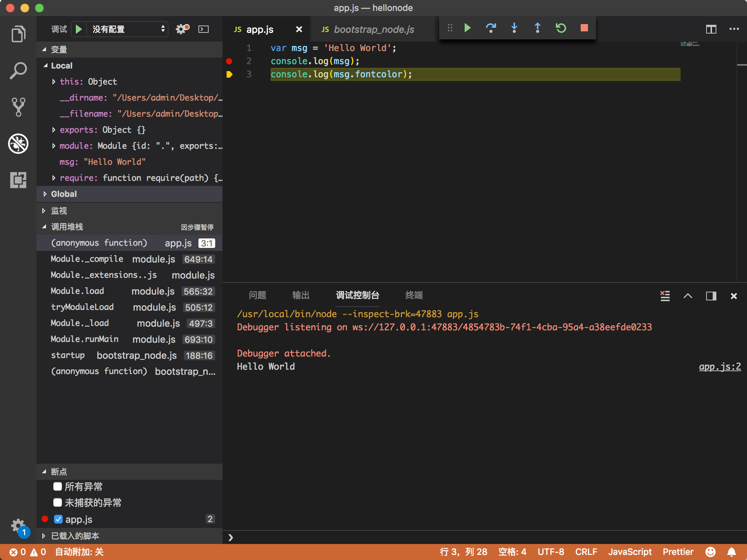747x560 pixels.
Task: Enable the 所有异常 breakpoint checkbox
Action: coord(58,486)
